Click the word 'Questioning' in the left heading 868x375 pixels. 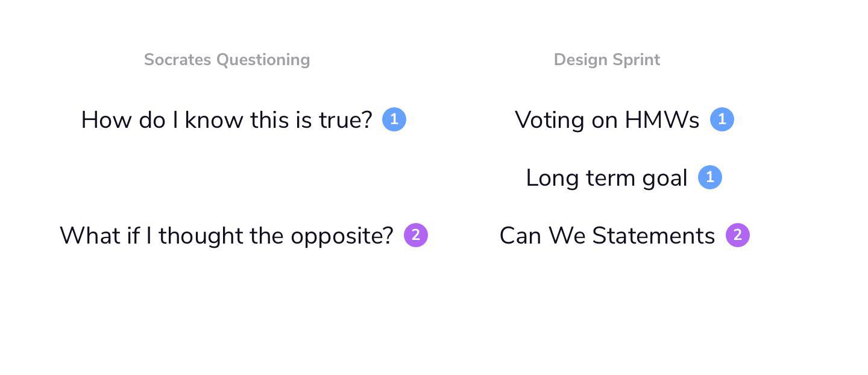tap(263, 60)
